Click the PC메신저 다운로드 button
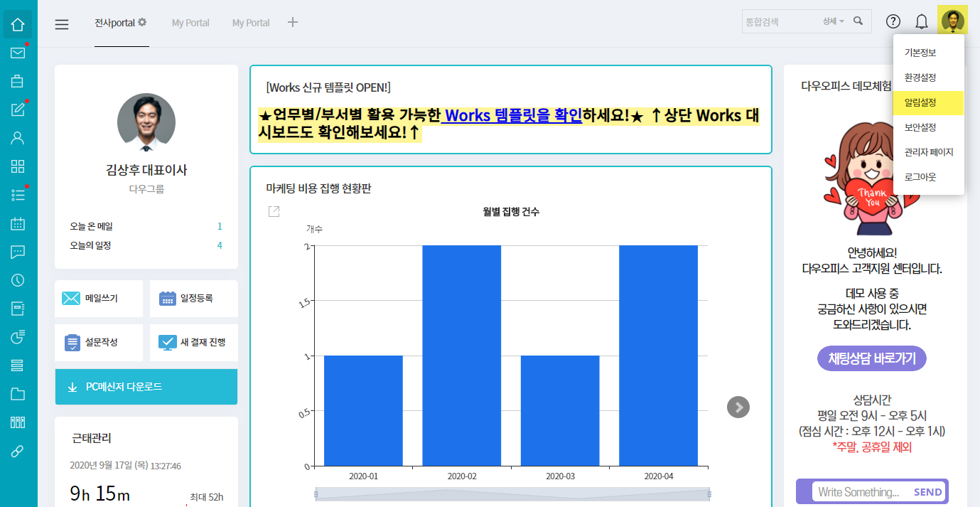Image resolution: width=980 pixels, height=507 pixels. pyautogui.click(x=146, y=387)
